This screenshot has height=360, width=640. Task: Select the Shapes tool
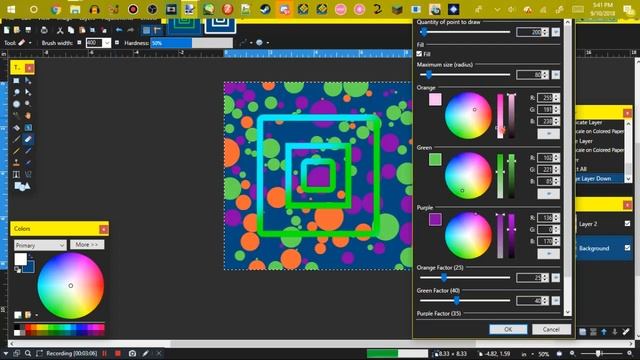(22, 186)
